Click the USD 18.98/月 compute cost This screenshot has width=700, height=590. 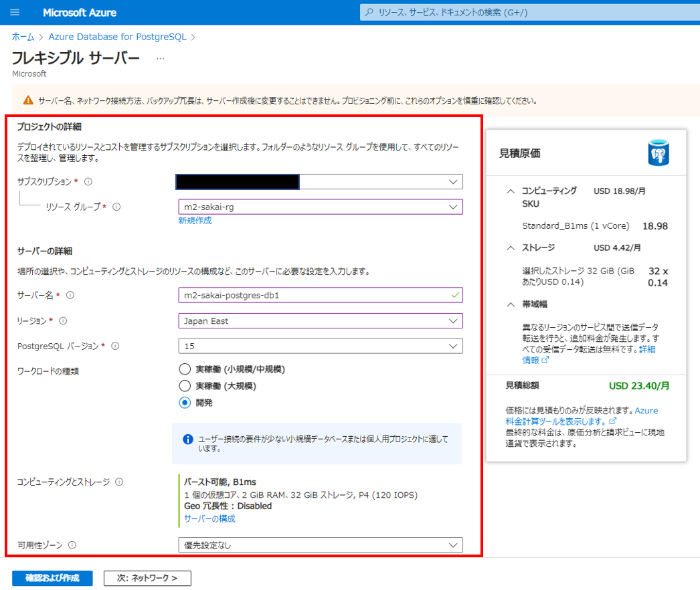(x=620, y=191)
